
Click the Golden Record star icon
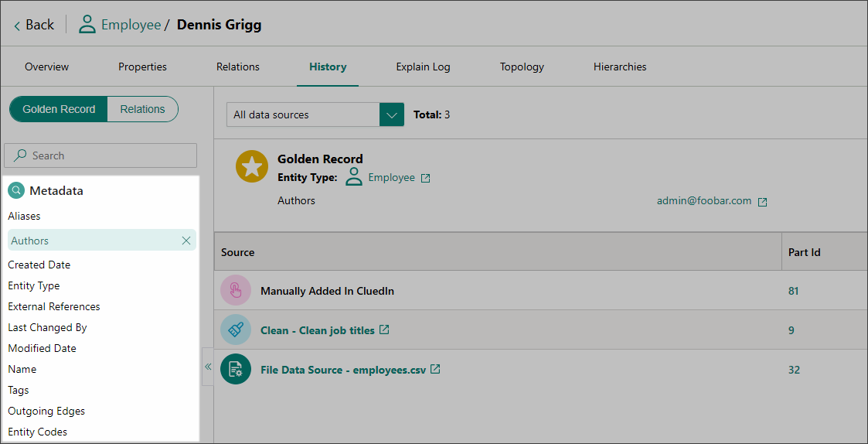tap(251, 167)
